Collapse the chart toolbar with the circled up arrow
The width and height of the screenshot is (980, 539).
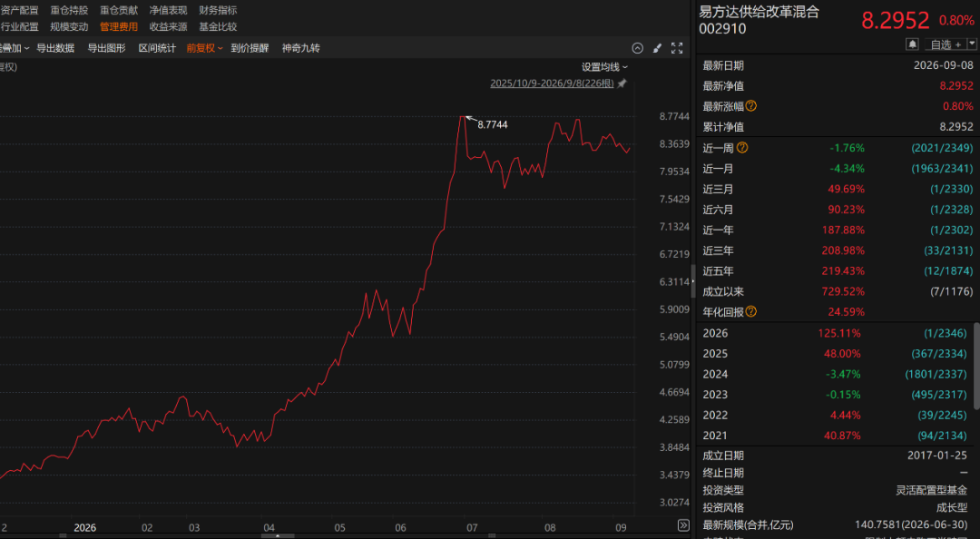coord(638,48)
